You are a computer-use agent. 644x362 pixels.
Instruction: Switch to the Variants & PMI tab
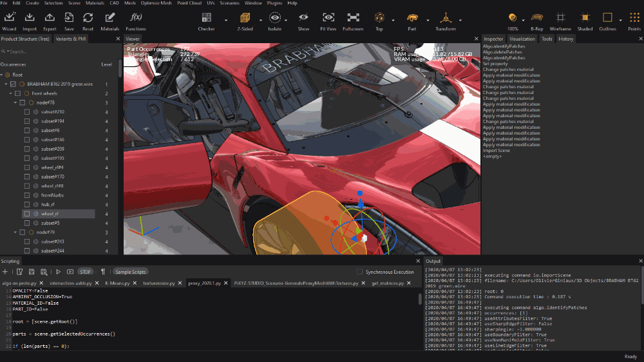71,39
